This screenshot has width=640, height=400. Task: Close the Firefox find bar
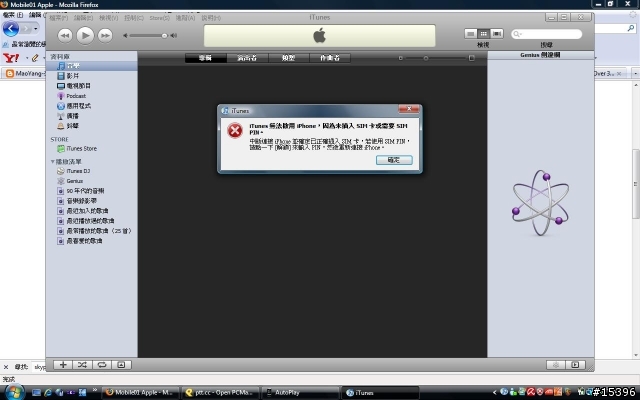6,367
